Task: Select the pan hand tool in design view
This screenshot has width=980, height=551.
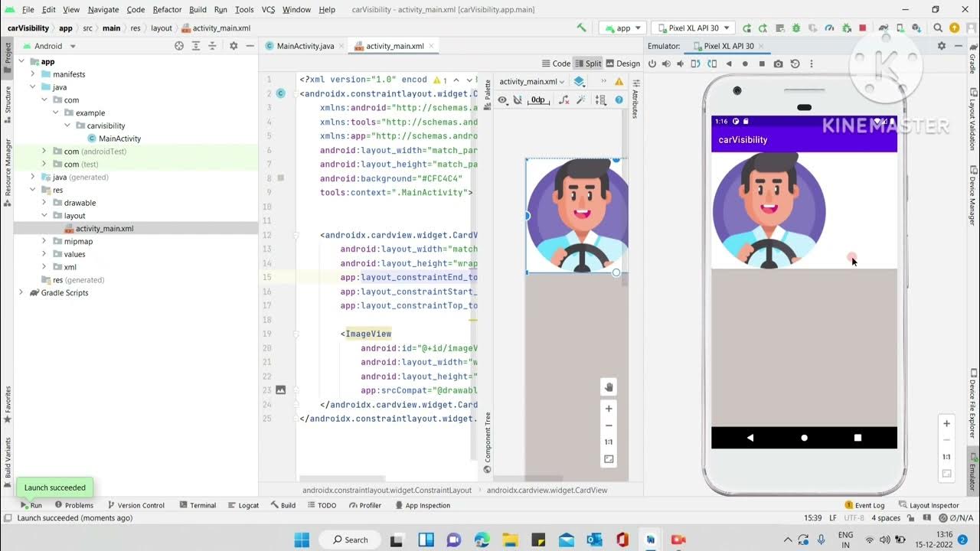Action: 609,387
